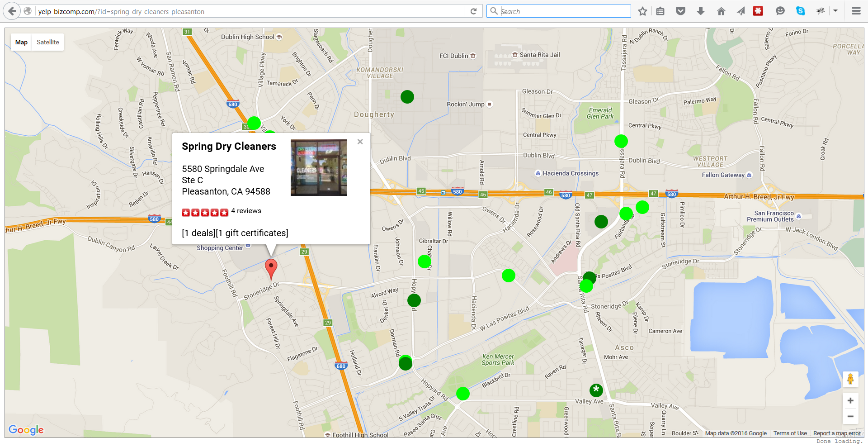Open the smiley chat icon
Image resolution: width=868 pixels, height=447 pixels.
[780, 11]
